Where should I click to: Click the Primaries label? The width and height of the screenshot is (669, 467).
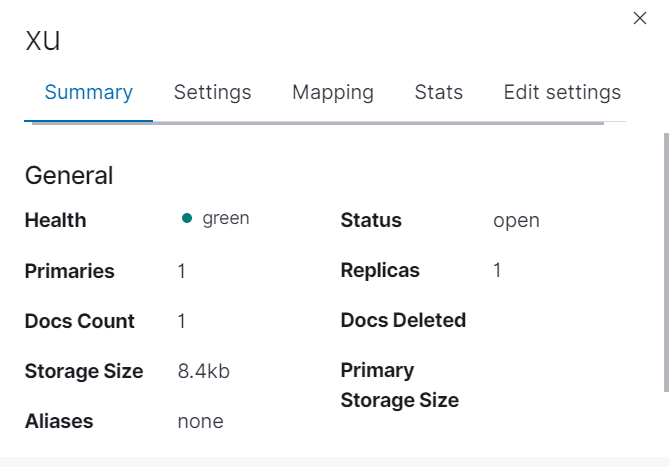pyautogui.click(x=69, y=271)
